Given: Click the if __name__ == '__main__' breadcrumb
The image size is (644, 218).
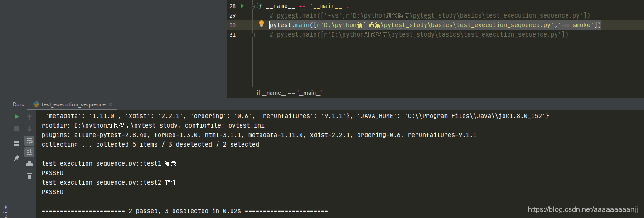Looking at the screenshot, I should coord(289,92).
